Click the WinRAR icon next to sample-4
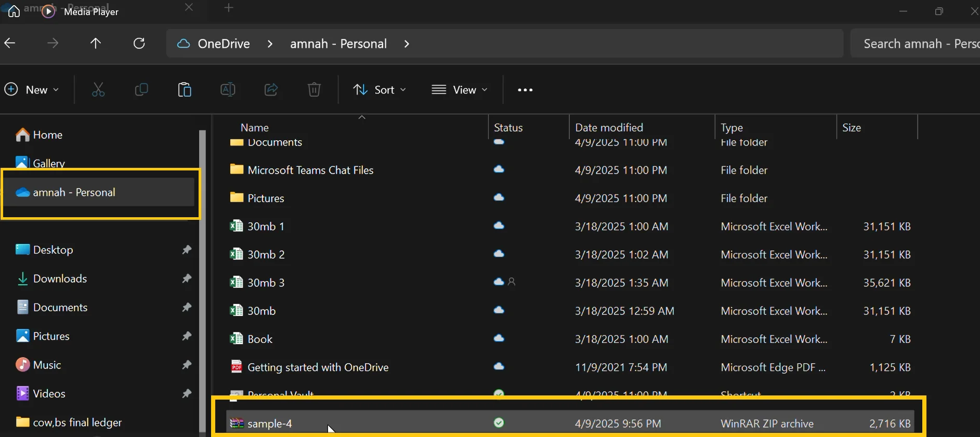980x437 pixels. click(237, 423)
